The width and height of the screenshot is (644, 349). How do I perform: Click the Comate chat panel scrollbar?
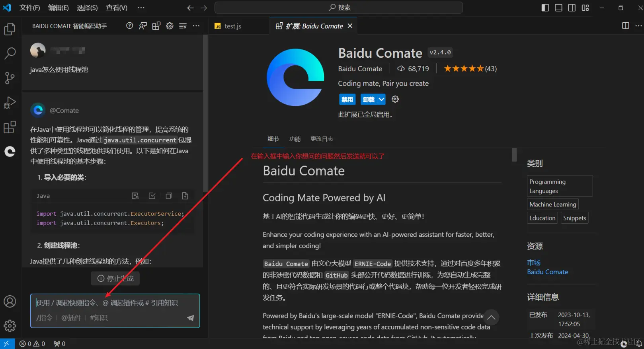(205, 113)
